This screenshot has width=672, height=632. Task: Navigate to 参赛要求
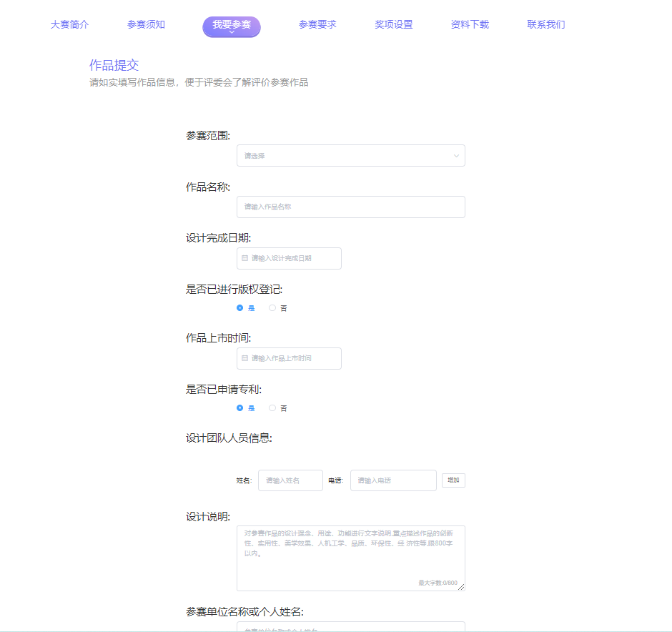coord(317,24)
